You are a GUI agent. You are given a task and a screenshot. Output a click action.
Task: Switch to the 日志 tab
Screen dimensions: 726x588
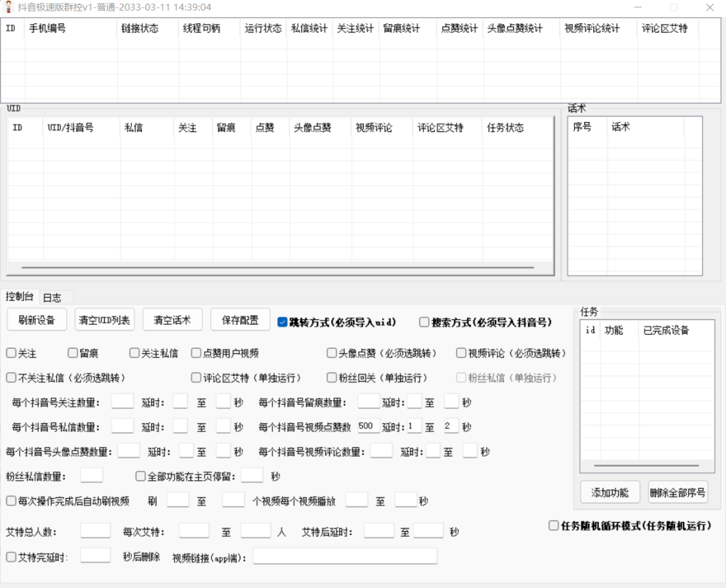[x=52, y=298]
